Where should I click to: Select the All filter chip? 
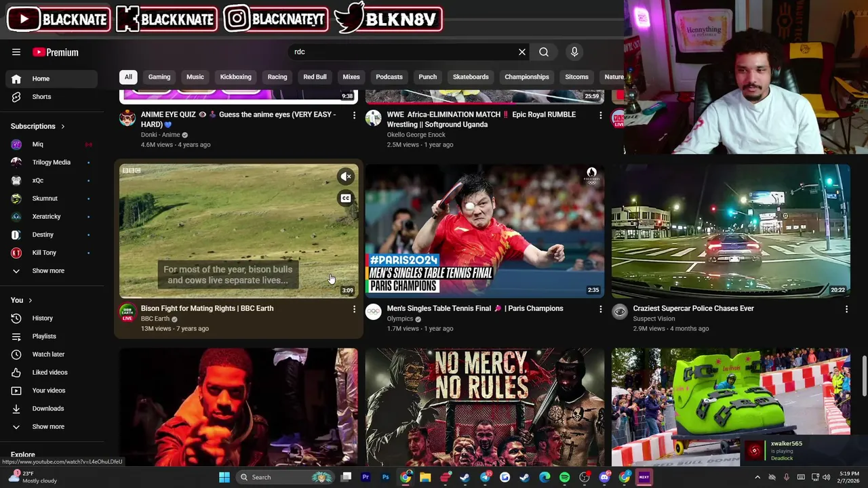coord(128,77)
